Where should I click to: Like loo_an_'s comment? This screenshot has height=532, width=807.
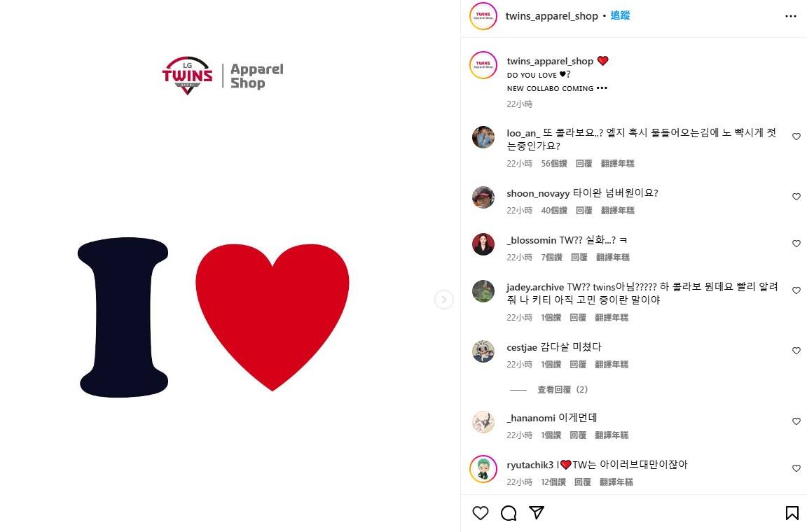(x=796, y=136)
